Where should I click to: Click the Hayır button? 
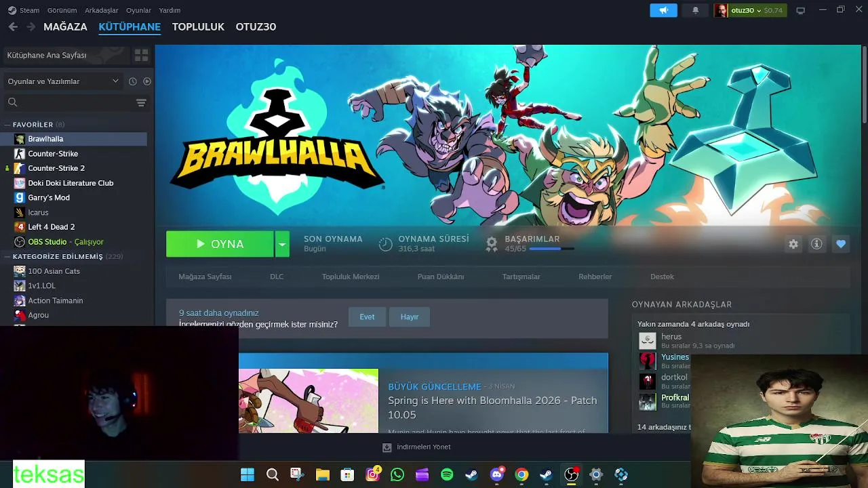410,317
